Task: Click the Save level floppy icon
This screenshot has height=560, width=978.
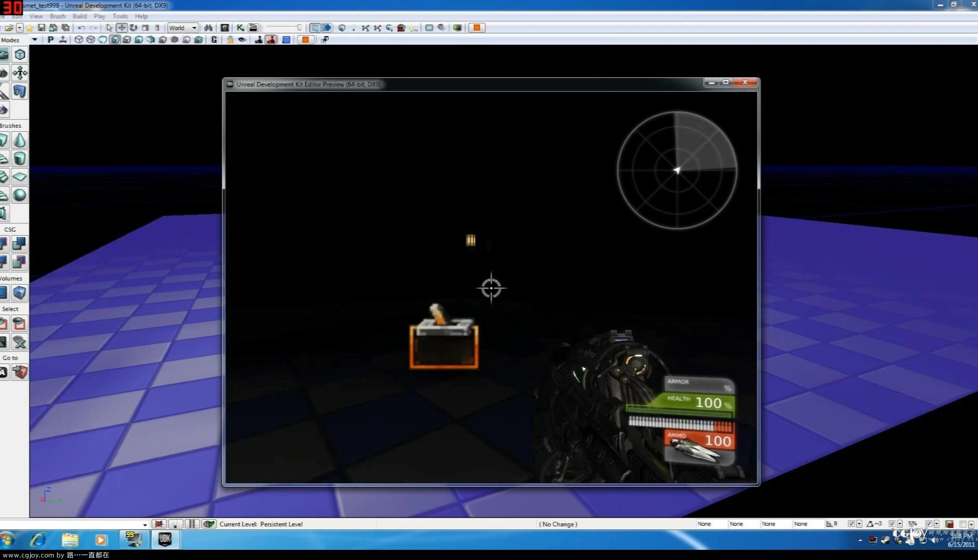Action: pyautogui.click(x=42, y=28)
